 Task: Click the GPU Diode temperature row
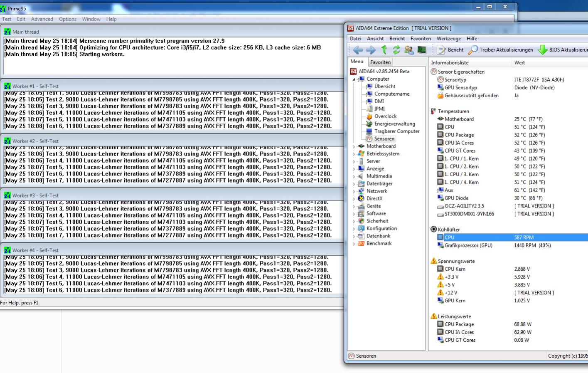point(512,198)
